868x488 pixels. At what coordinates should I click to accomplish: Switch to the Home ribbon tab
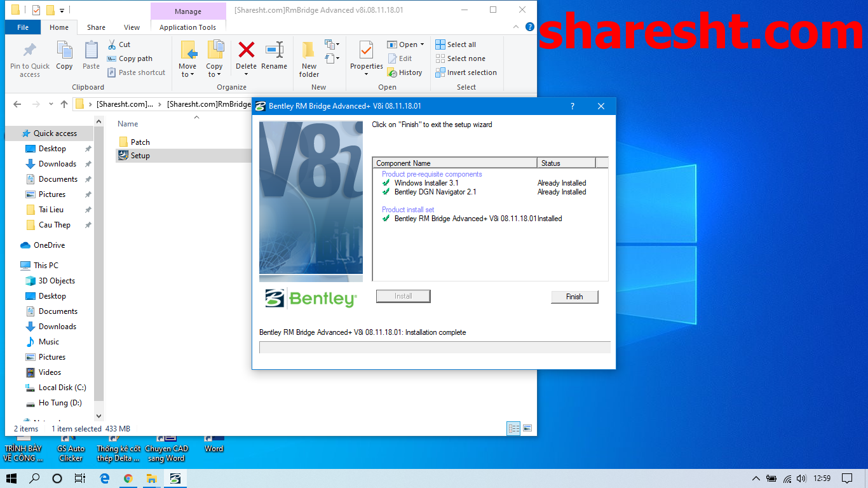(59, 27)
